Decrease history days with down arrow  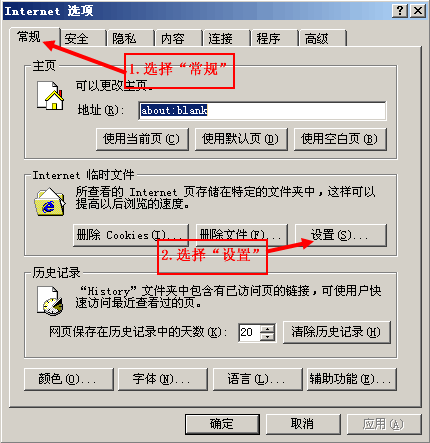tap(267, 337)
